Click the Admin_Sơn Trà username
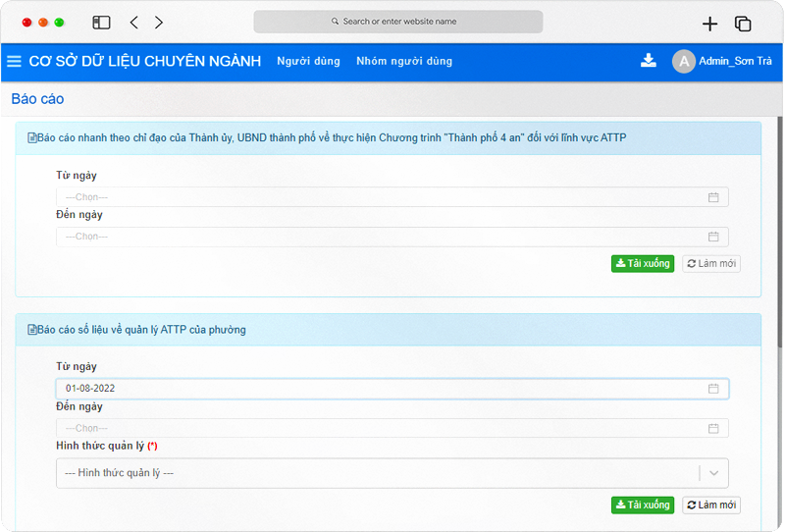The image size is (785, 532). [735, 61]
